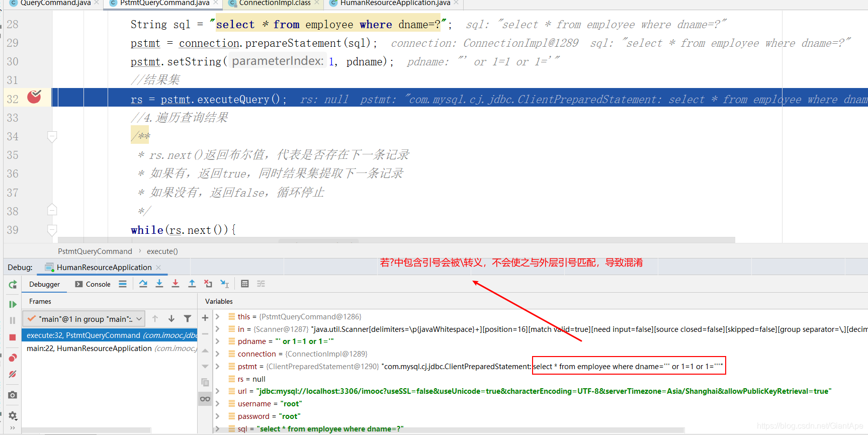Click the execute() breadcrumb
Viewport: 868px width, 435px height.
coord(162,251)
